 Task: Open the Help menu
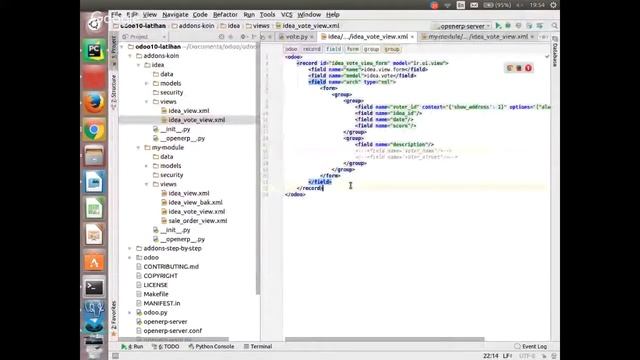(x=333, y=15)
